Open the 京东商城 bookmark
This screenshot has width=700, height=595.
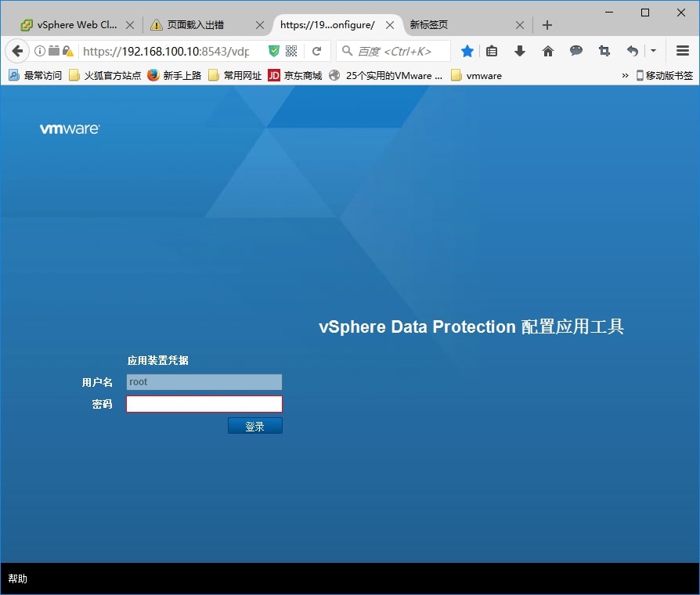tap(294, 75)
